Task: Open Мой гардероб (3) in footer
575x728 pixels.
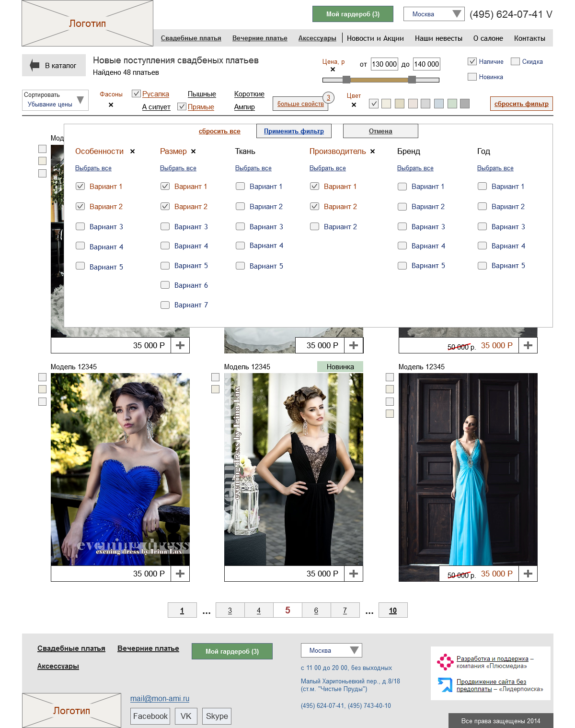Action: [x=232, y=651]
